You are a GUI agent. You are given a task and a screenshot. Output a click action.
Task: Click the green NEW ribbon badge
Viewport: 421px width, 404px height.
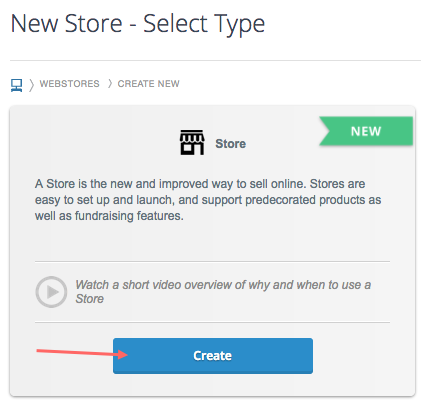(366, 131)
